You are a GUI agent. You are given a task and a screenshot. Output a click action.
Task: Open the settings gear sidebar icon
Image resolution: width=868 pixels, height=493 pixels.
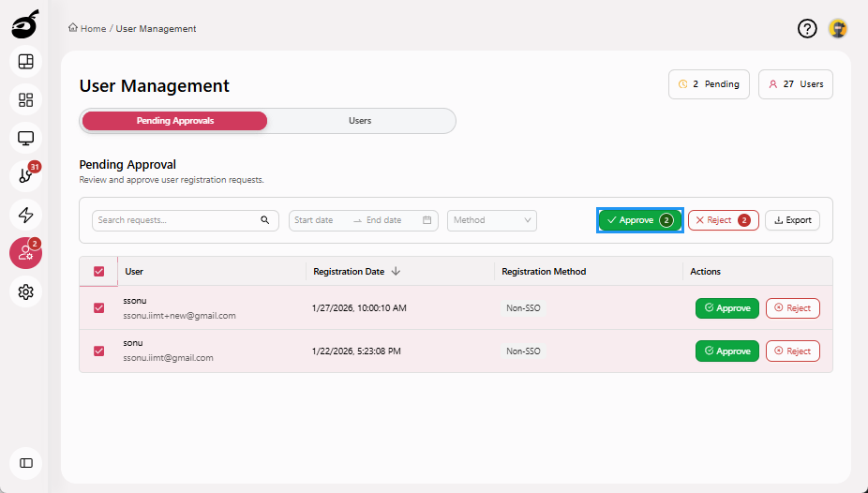coord(26,291)
